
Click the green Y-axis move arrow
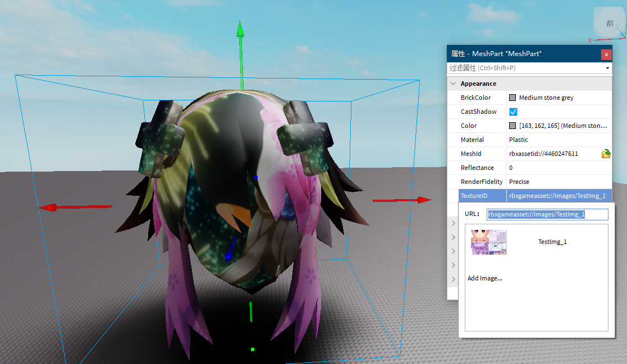(240, 30)
